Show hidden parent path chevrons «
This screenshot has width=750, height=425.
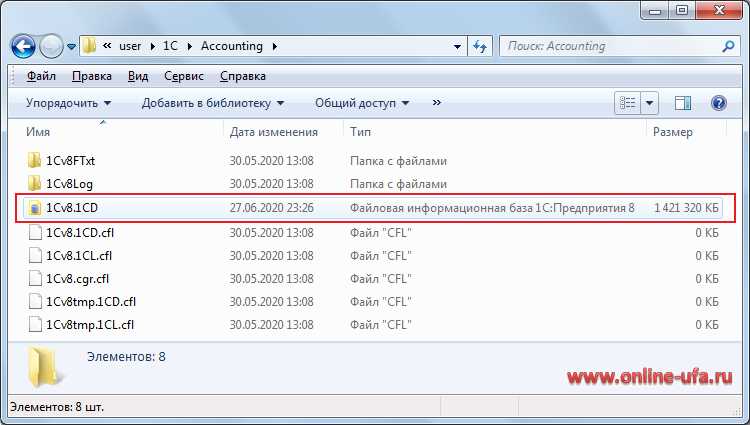pyautogui.click(x=107, y=46)
